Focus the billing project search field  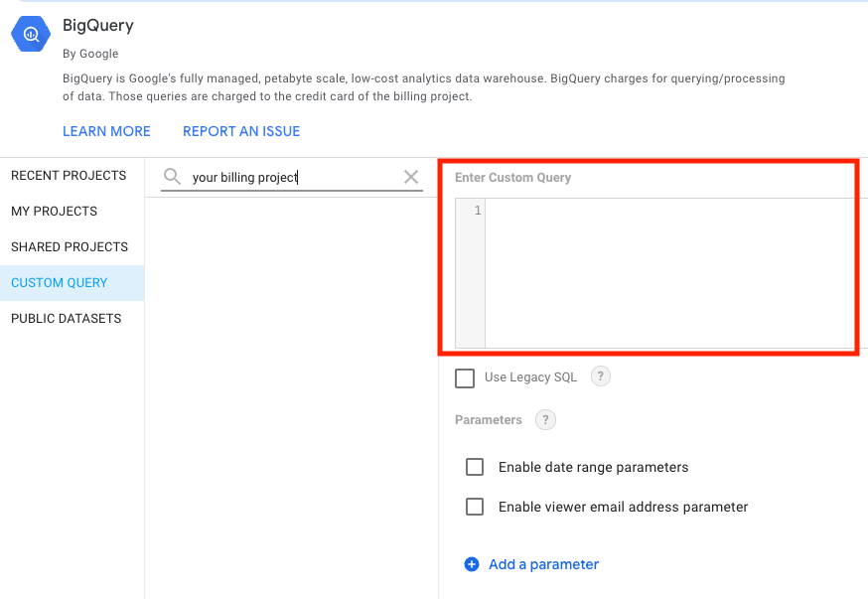[293, 178]
